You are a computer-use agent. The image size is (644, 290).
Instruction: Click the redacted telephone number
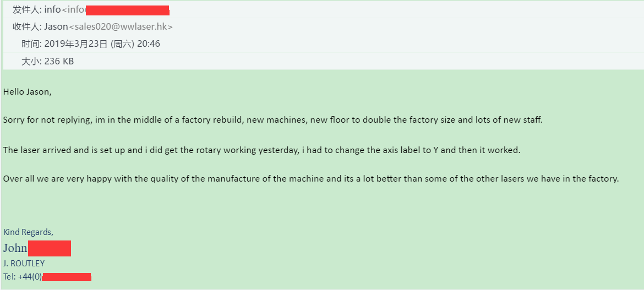[x=67, y=277]
